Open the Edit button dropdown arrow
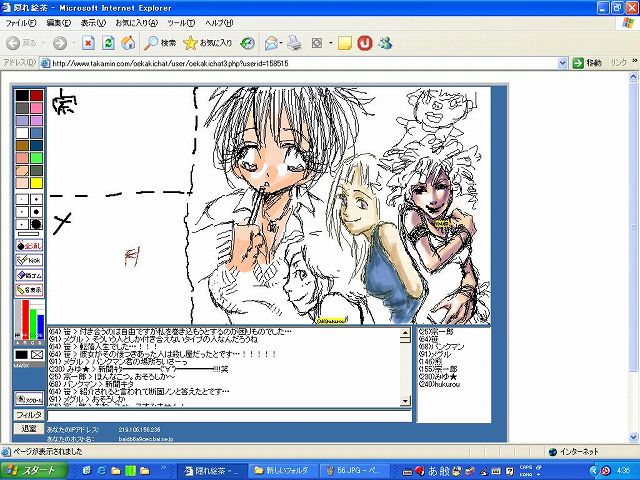Image resolution: width=640 pixels, height=480 pixels. click(x=330, y=43)
